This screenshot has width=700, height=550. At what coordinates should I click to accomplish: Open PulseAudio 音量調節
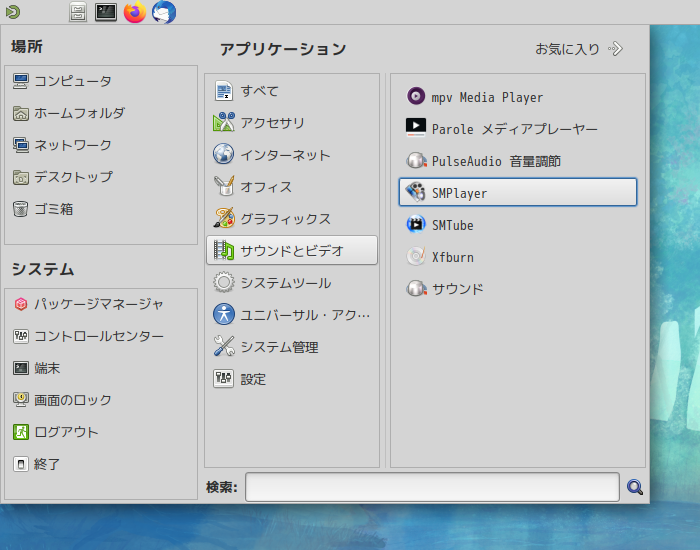pos(517,161)
